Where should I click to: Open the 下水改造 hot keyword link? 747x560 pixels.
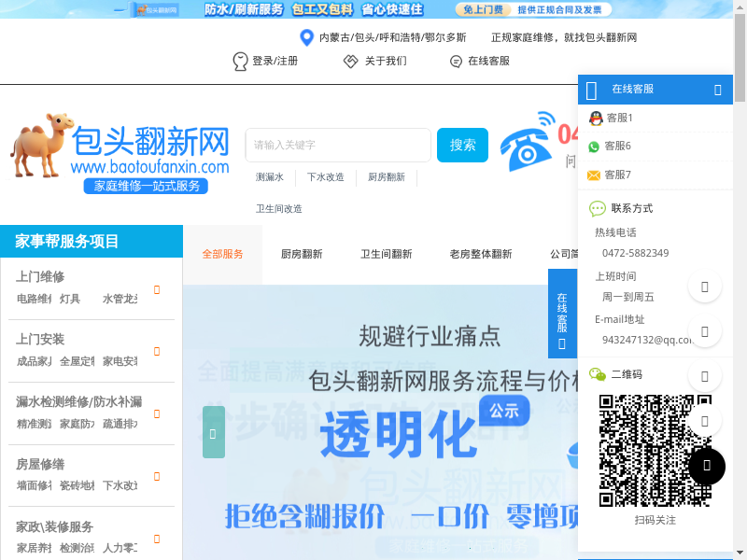(325, 177)
